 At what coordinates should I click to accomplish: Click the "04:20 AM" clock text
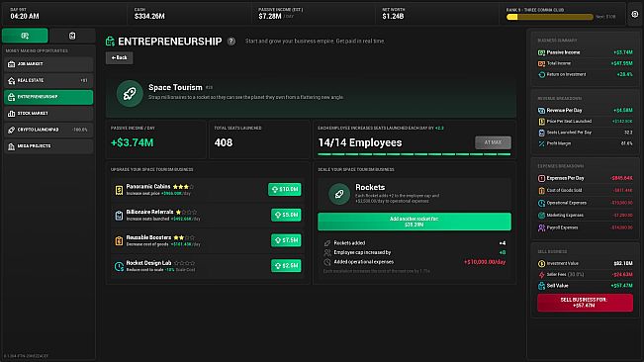coord(25,16)
